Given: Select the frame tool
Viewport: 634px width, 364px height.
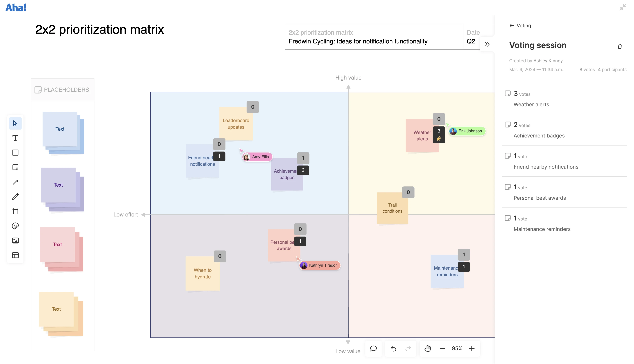Looking at the screenshot, I should click(x=15, y=211).
